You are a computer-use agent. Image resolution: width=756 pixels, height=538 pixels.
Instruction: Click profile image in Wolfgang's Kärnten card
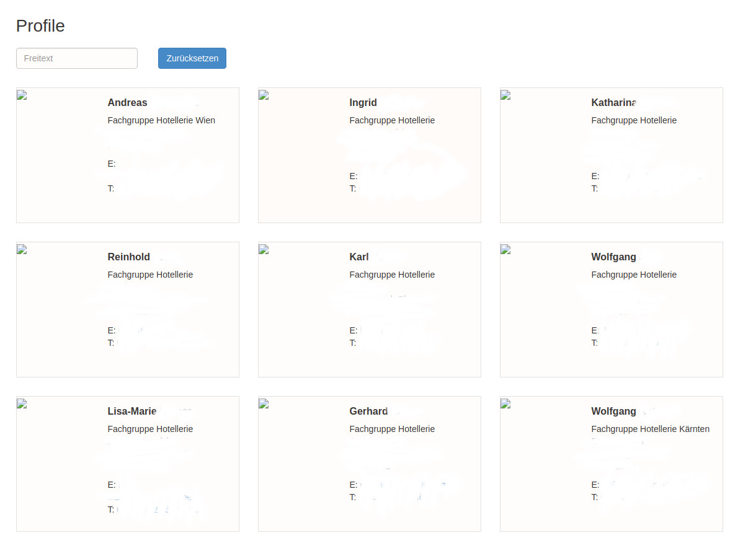pyautogui.click(x=505, y=403)
